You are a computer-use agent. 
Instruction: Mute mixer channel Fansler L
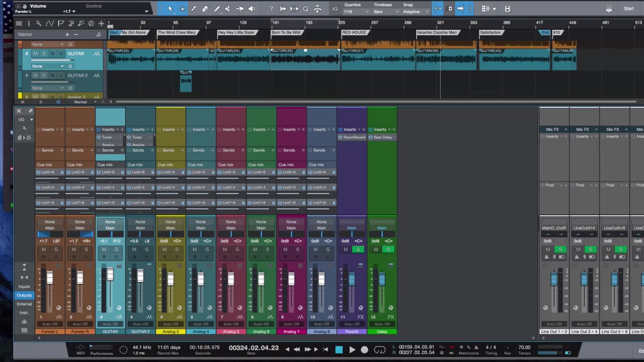(44, 249)
